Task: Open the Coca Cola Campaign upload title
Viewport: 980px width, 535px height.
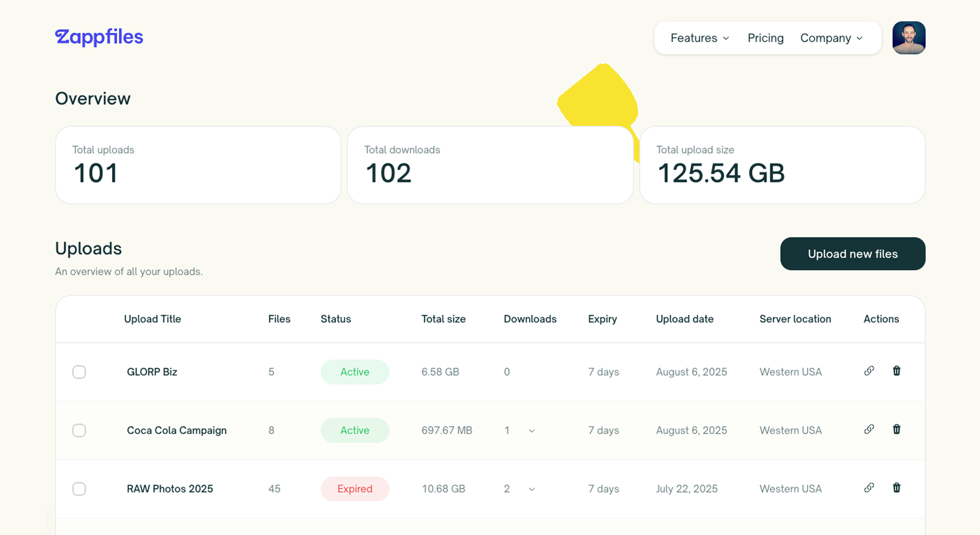Action: [177, 430]
